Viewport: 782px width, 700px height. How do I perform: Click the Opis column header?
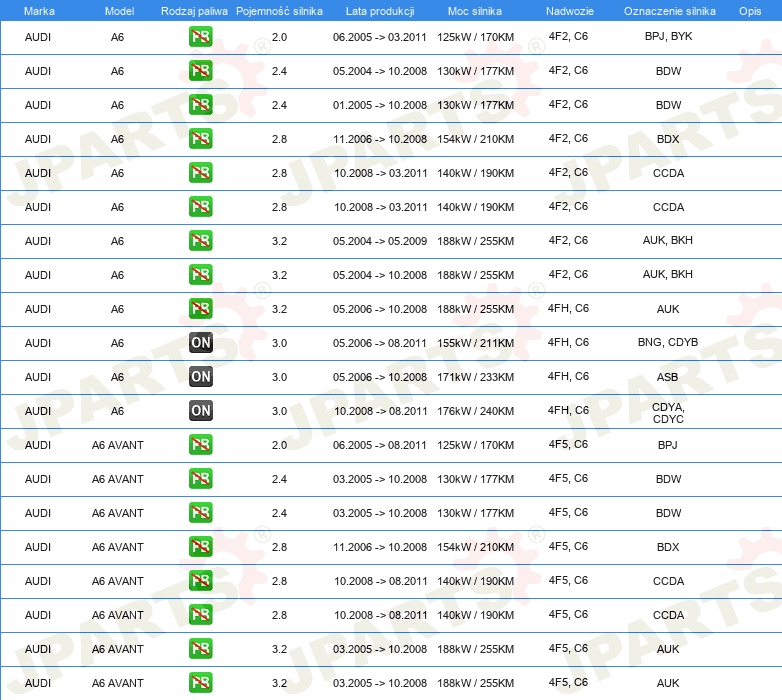coord(750,11)
